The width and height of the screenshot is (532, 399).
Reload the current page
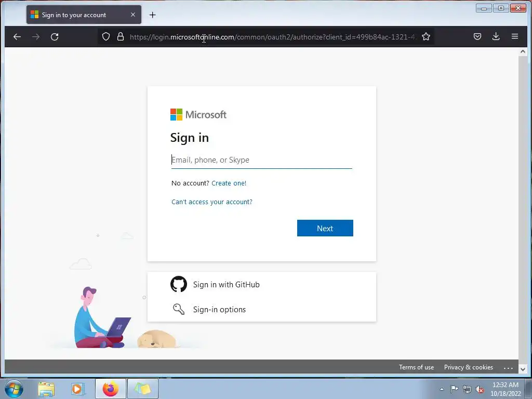55,37
